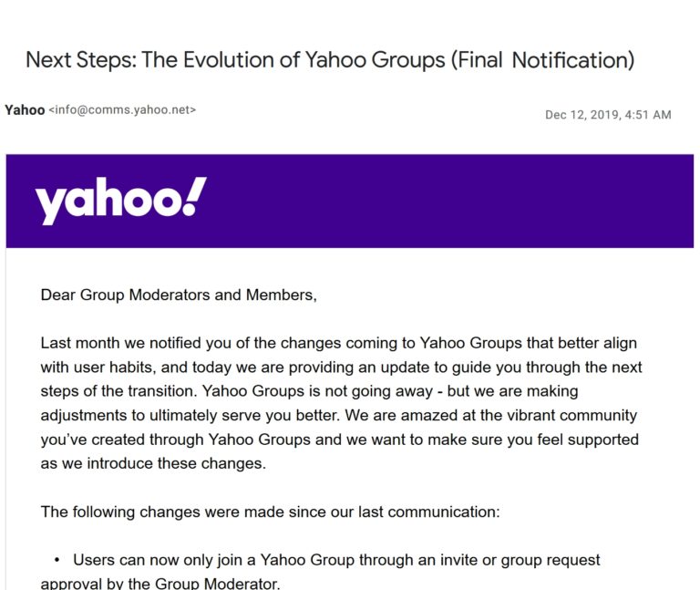The image size is (700, 590).
Task: Click the 'Dear Group Moderators and Members' greeting
Action: click(179, 295)
